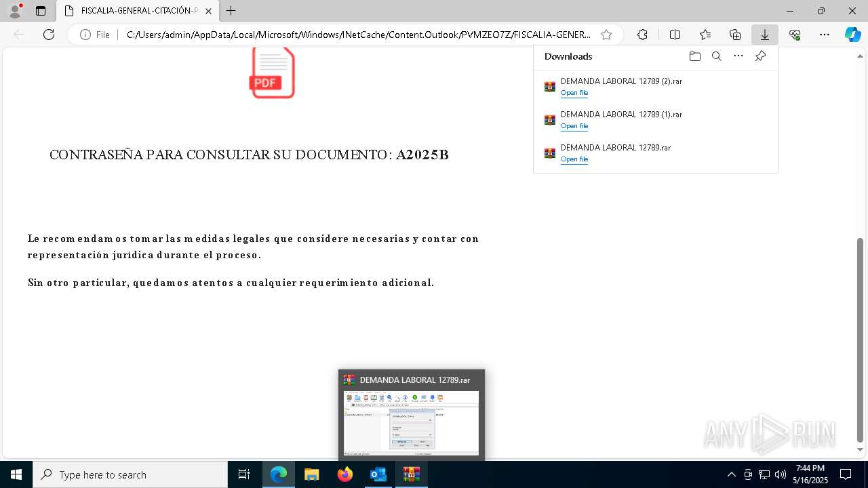Open Browser essentials icon

coord(795,35)
